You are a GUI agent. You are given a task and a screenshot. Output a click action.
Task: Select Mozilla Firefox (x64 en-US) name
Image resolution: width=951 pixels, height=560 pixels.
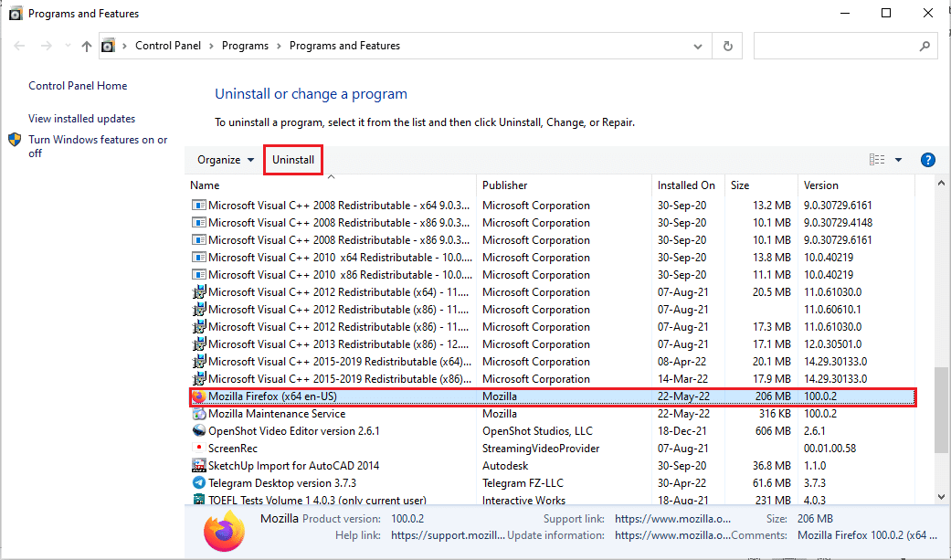tap(272, 396)
